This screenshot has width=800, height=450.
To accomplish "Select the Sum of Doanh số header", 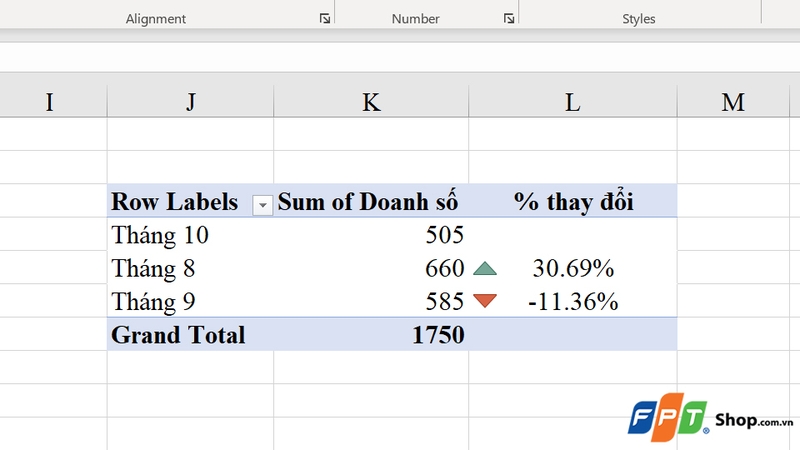I will [x=368, y=202].
